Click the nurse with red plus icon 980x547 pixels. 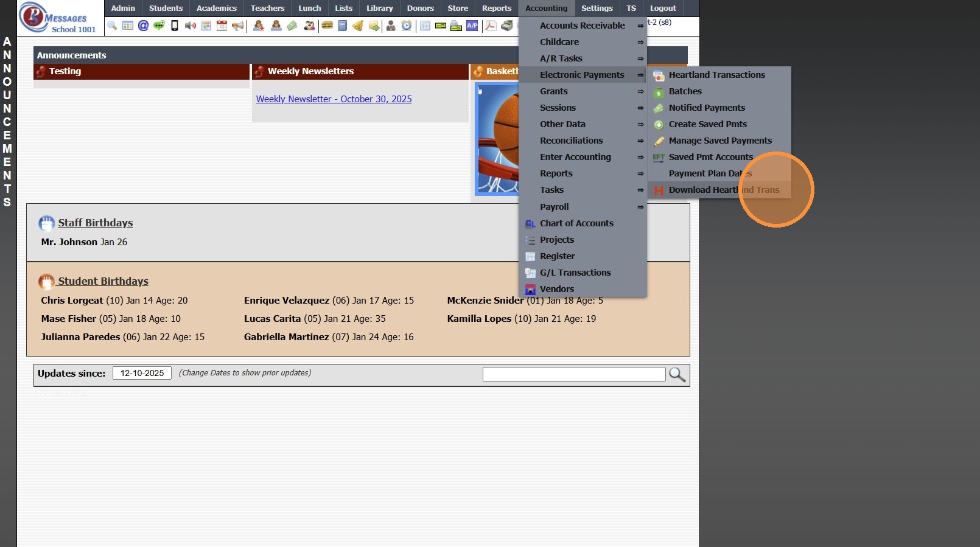(259, 26)
